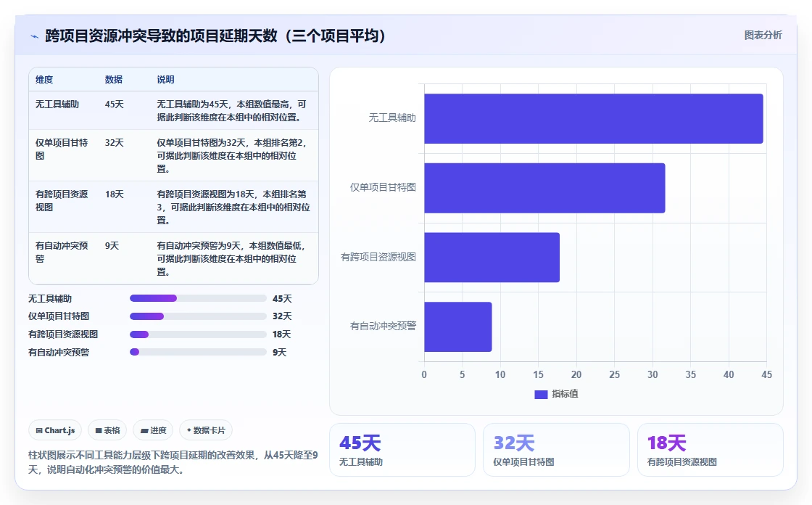The height and width of the screenshot is (505, 812).
Task: Click the 仅单项目甘特图 bar in the chart
Action: click(544, 188)
